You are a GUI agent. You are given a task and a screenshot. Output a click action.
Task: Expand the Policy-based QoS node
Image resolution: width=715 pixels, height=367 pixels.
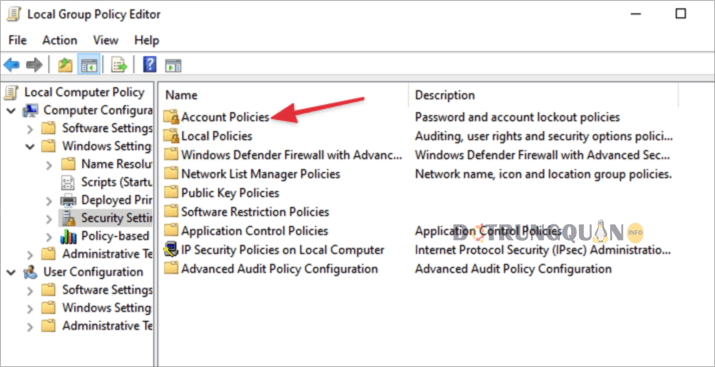click(49, 237)
